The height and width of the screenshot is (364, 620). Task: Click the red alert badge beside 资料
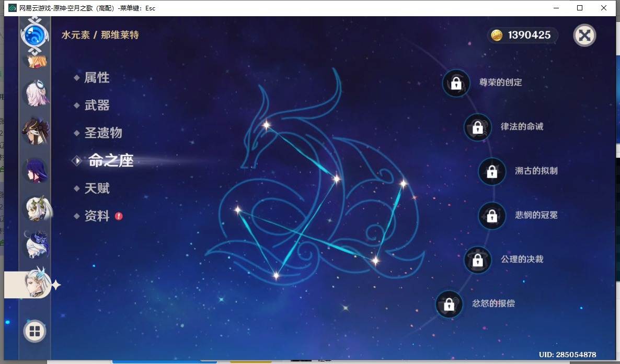point(119,216)
